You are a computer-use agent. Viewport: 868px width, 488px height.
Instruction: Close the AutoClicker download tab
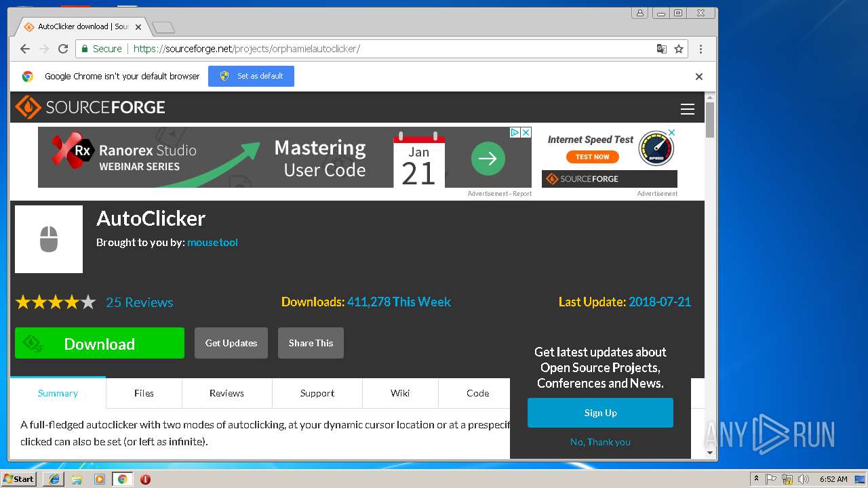point(138,27)
